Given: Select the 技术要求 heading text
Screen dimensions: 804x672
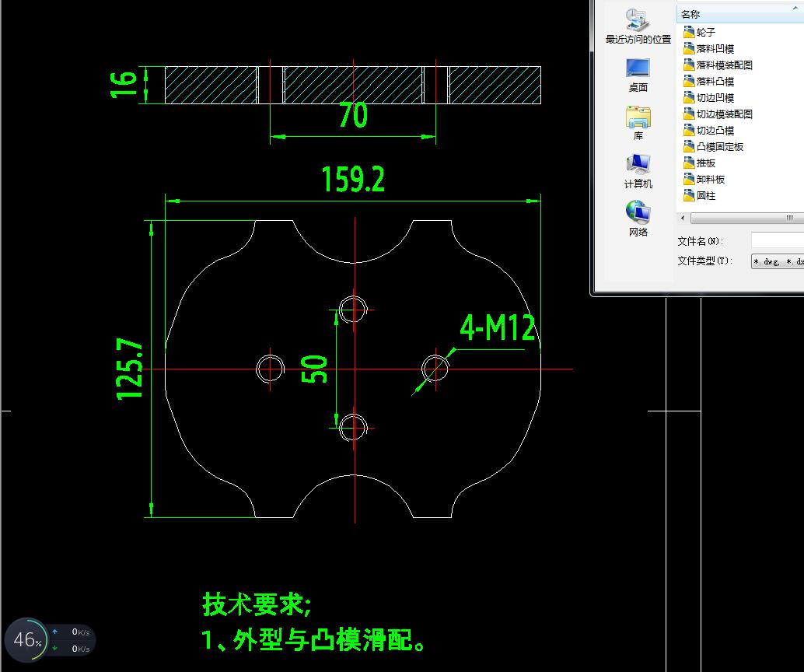Looking at the screenshot, I should [x=257, y=604].
